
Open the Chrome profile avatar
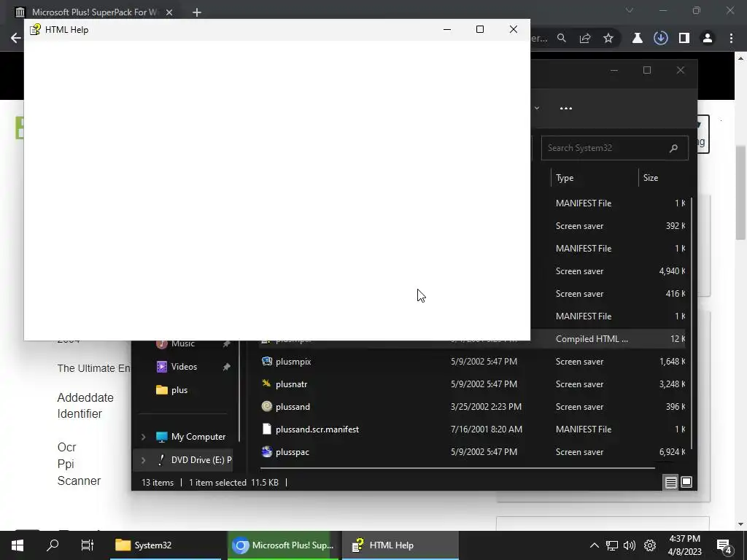click(x=708, y=38)
